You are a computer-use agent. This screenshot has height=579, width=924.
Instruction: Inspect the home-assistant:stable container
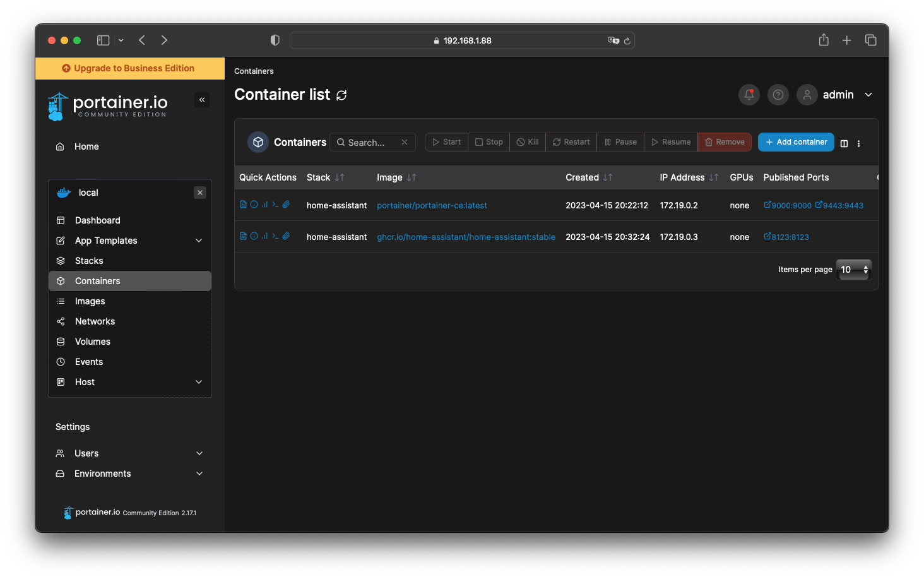point(254,236)
